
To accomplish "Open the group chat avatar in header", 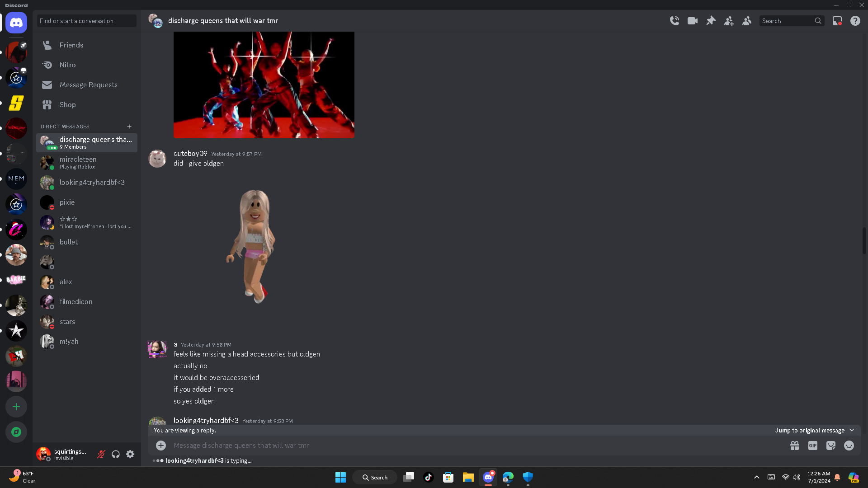I will 156,21.
